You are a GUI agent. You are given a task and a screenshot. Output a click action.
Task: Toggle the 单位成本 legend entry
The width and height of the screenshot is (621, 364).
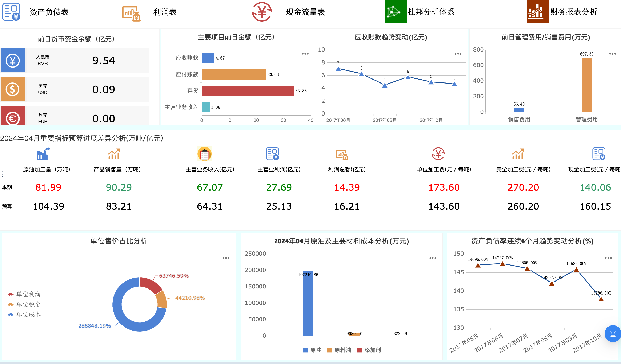[24, 314]
